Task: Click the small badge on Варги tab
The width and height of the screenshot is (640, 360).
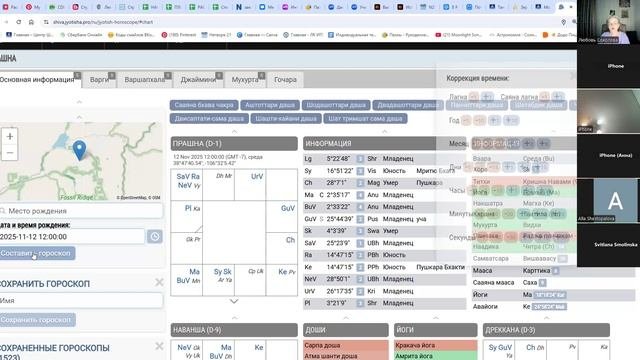Action: click(112, 76)
